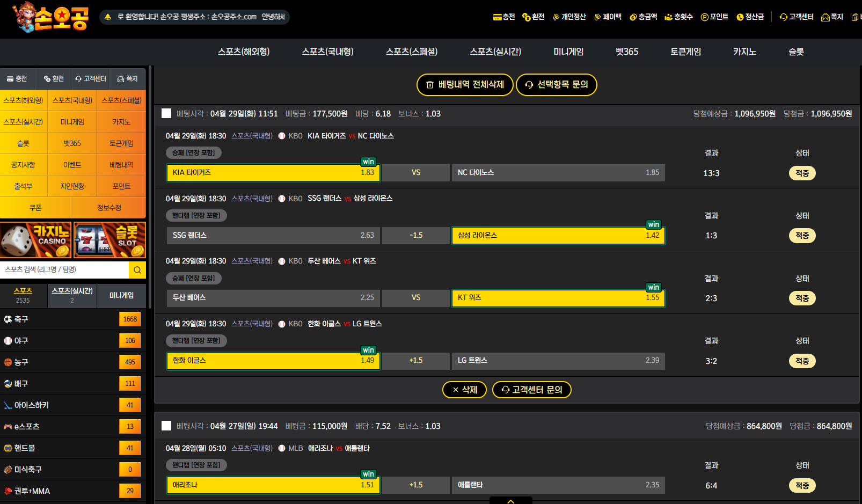Select 농구 basketball category in sidebar
The height and width of the screenshot is (504, 862).
73,362
